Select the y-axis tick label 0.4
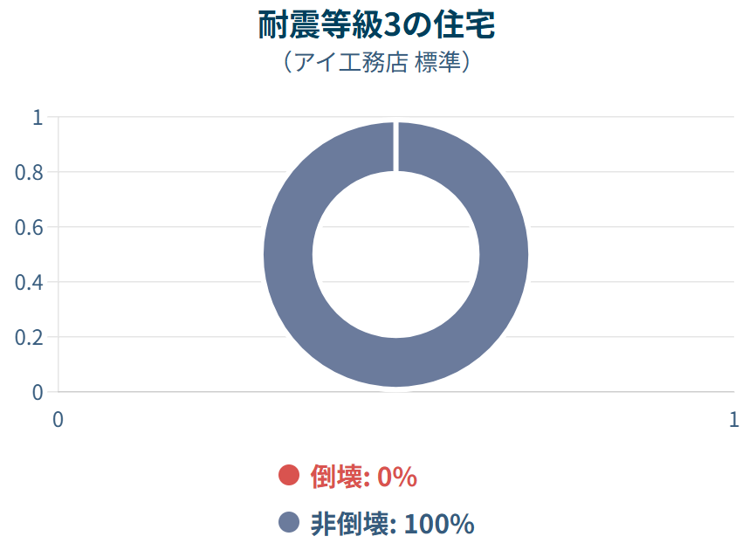This screenshot has height=550, width=756. 30,282
